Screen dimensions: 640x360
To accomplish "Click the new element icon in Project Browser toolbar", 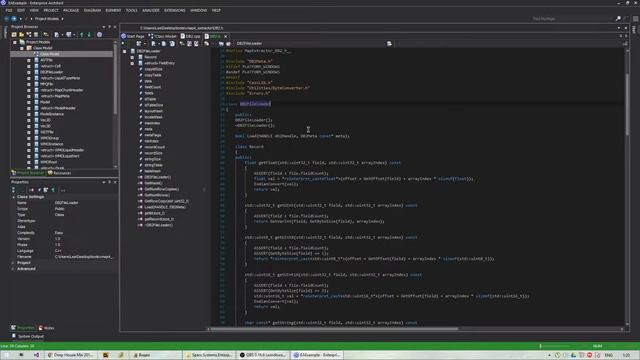I will pyautogui.click(x=36, y=35).
